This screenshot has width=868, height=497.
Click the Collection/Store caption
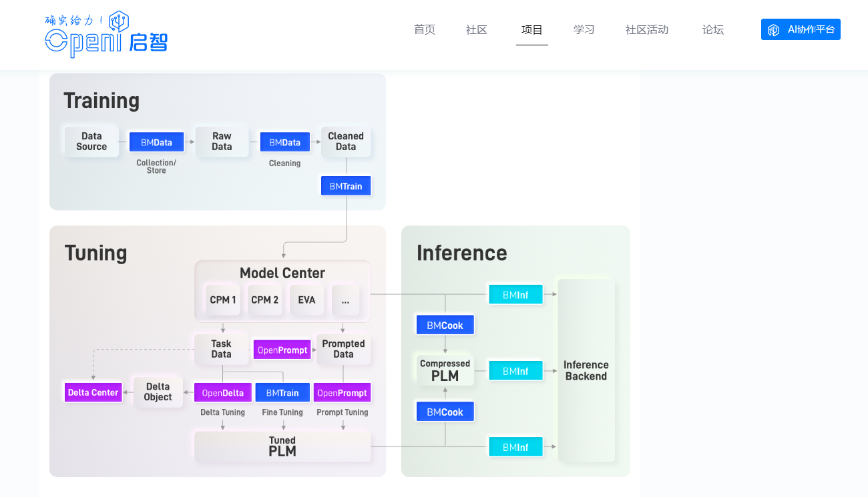(156, 167)
